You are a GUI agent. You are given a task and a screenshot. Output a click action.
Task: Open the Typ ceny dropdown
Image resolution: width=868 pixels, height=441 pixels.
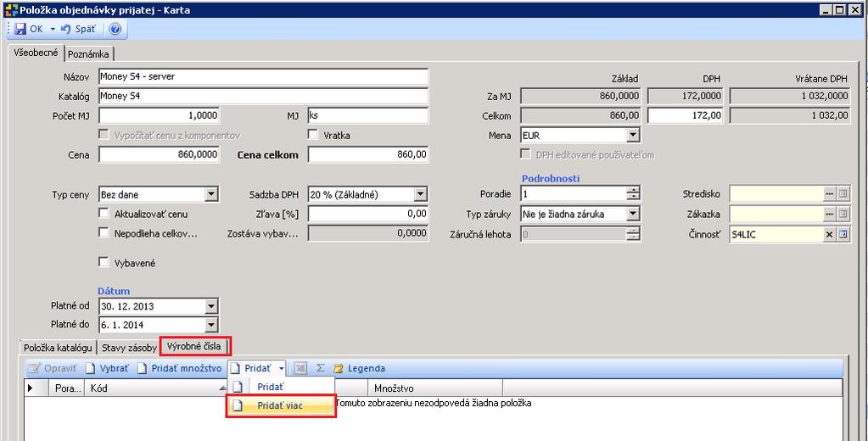pyautogui.click(x=211, y=194)
